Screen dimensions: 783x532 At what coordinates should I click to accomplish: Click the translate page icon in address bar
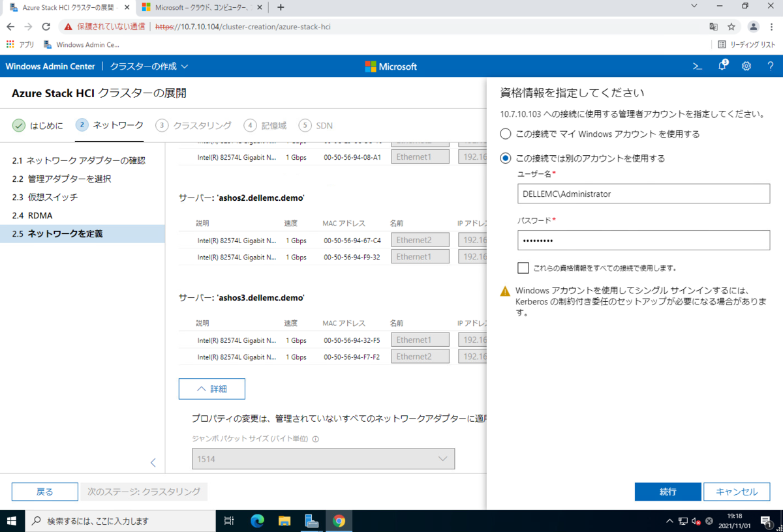click(714, 27)
